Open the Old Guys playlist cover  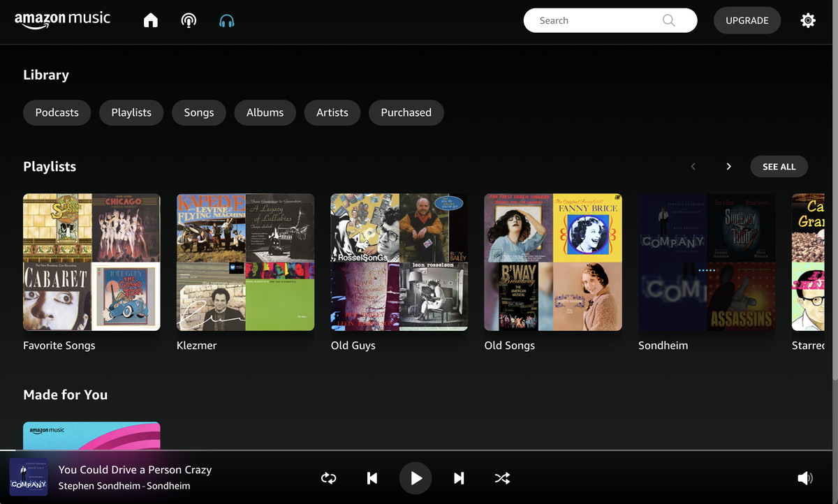tap(399, 262)
